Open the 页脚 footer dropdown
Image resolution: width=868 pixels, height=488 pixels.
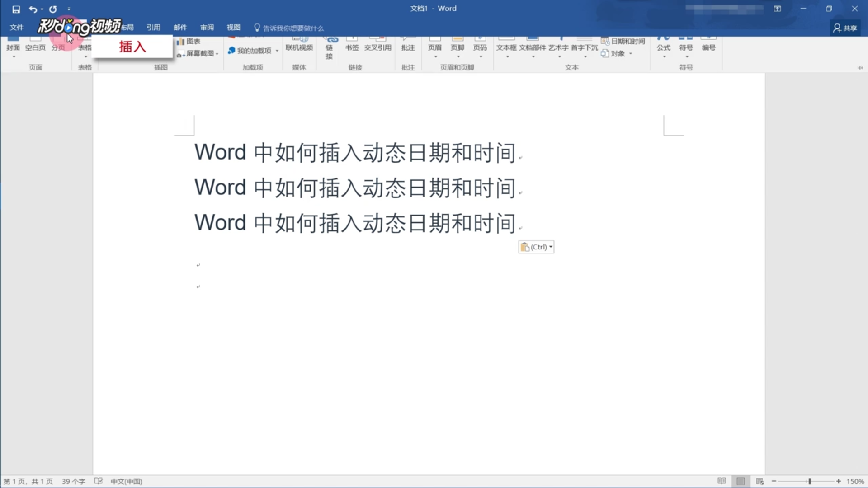click(458, 48)
